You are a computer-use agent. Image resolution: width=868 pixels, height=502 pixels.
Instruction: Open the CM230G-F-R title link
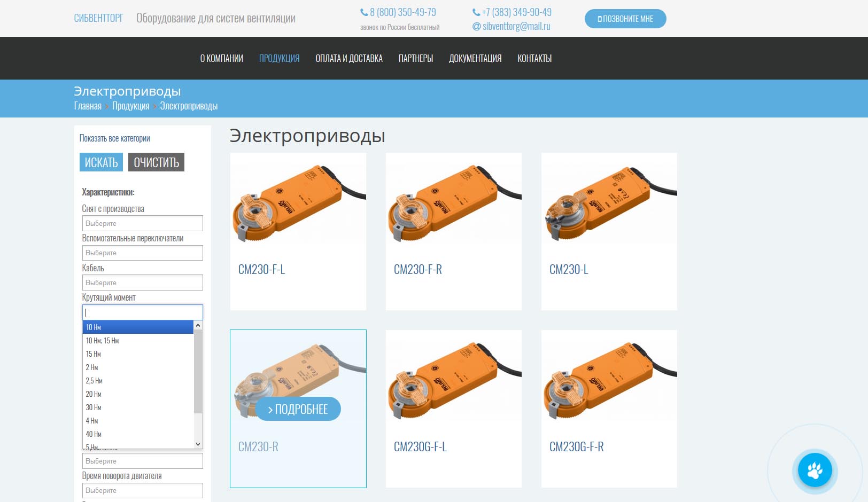(576, 447)
